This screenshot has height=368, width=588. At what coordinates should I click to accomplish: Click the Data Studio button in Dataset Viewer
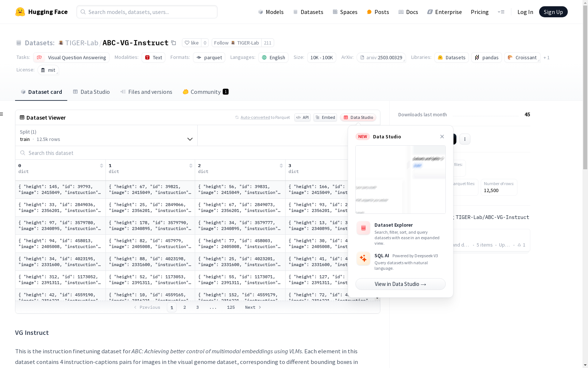(358, 117)
